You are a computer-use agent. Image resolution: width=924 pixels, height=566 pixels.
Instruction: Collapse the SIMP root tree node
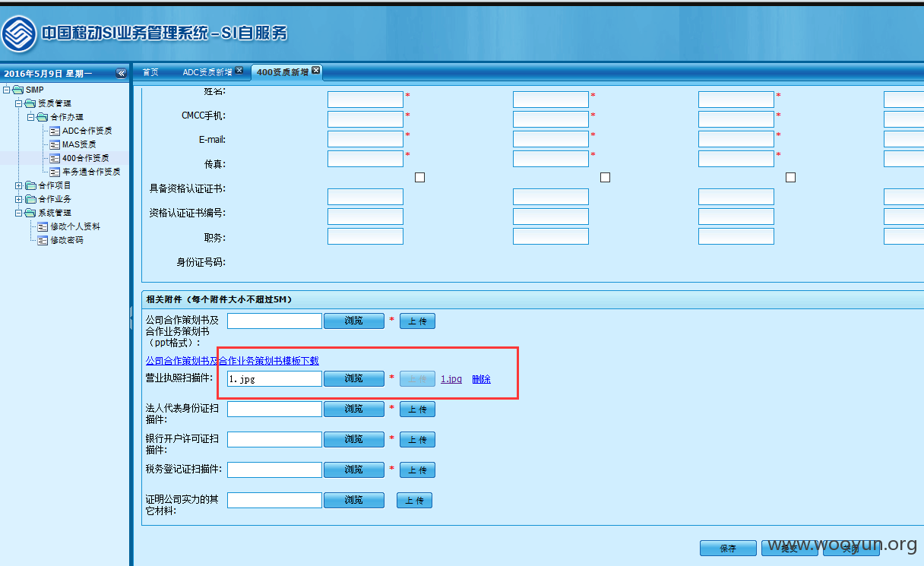coord(6,90)
